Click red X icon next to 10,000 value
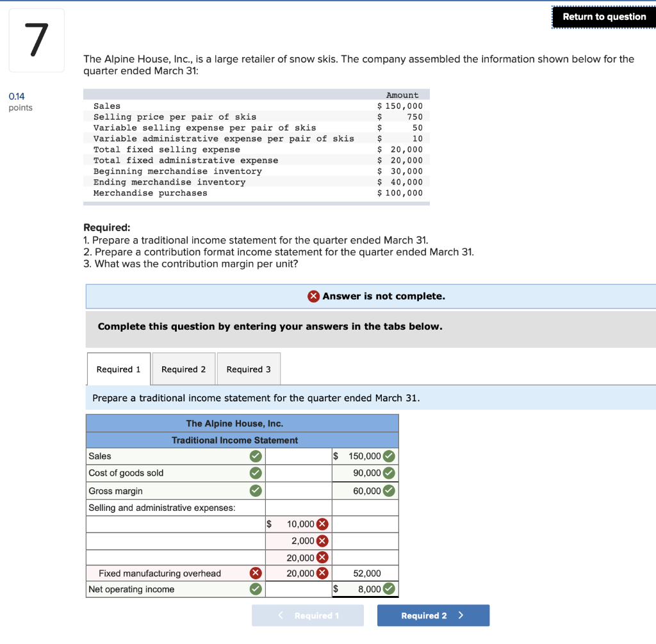The height and width of the screenshot is (644, 656). pyautogui.click(x=322, y=524)
